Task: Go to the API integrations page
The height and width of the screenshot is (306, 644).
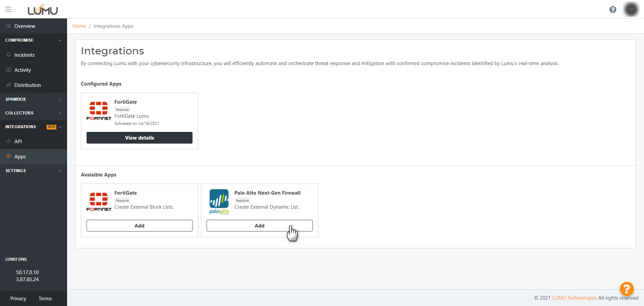Action: coord(18,142)
